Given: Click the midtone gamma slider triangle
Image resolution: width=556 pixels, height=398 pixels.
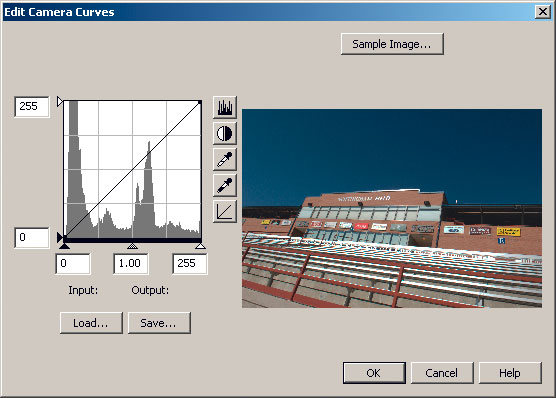Looking at the screenshot, I should point(132,245).
